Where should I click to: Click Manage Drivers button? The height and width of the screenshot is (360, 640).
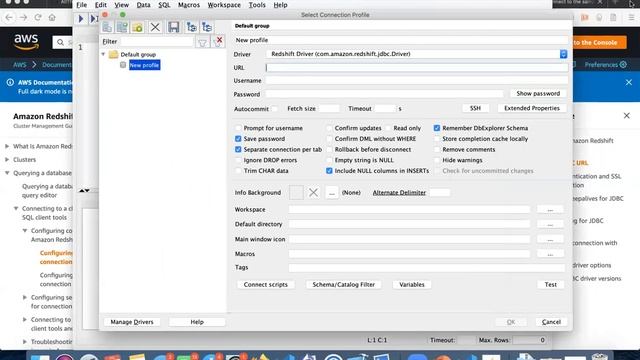tap(132, 322)
